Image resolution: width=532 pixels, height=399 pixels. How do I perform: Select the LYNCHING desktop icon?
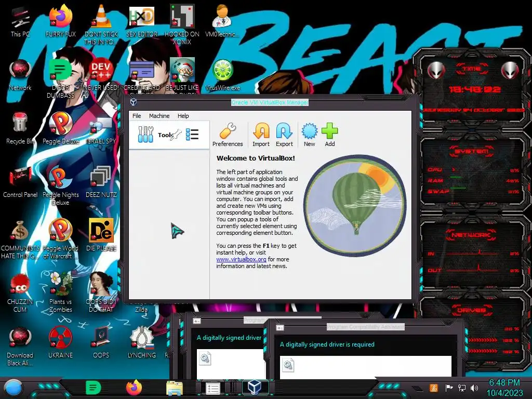point(142,343)
